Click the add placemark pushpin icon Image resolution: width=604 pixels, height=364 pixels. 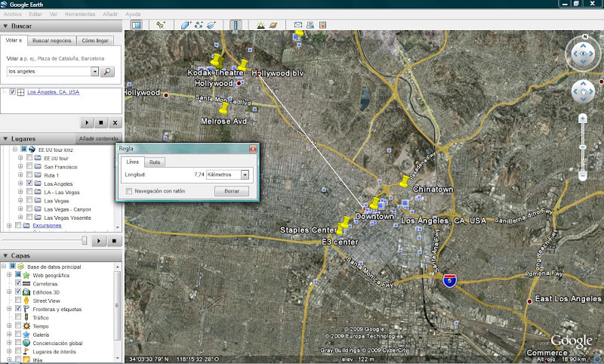click(x=161, y=25)
